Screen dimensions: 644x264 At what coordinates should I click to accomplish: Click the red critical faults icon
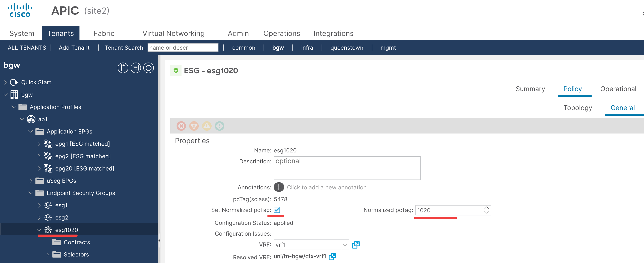point(181,126)
